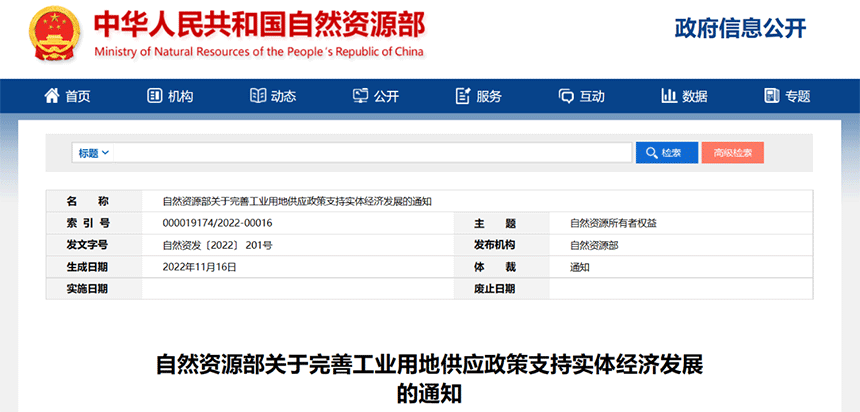Click the 服务 services document icon
The width and height of the screenshot is (860, 412).
[462, 96]
